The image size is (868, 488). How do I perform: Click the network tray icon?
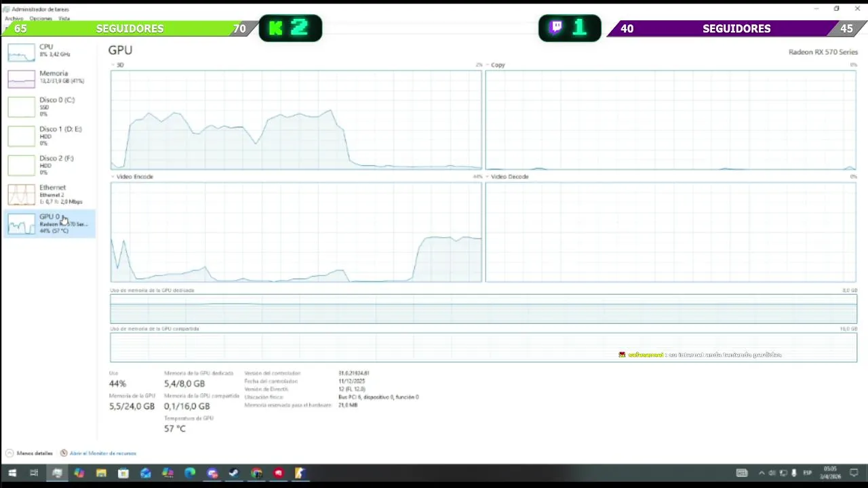pyautogui.click(x=783, y=473)
